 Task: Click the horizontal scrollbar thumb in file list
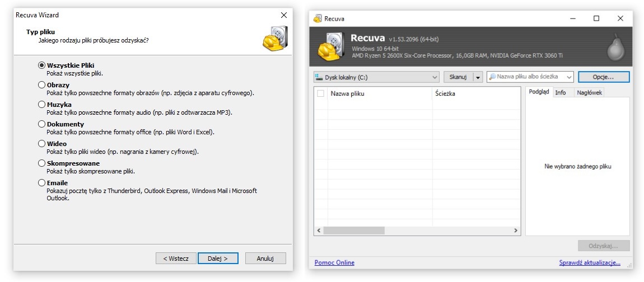353,231
